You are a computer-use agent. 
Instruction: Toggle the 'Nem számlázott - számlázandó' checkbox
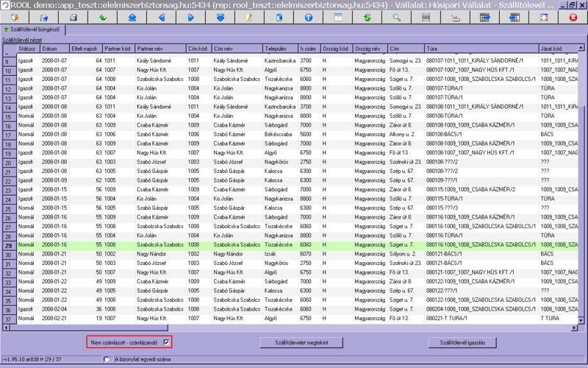click(168, 342)
